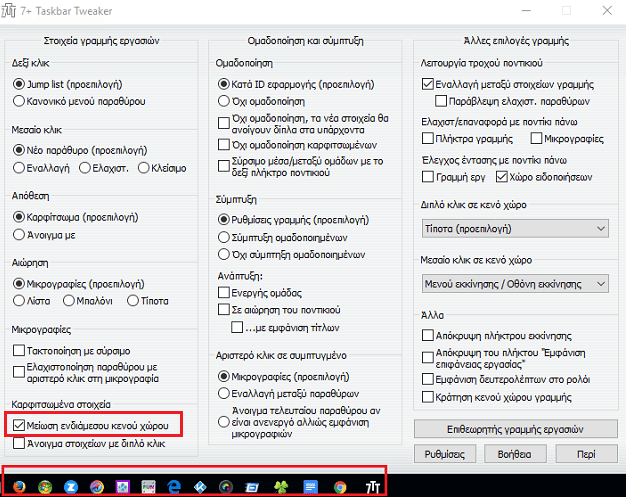Viewport: 626px width, 497px height.
Task: Open Μεσαίο κλικ σε κενό χώρο dropdown
Action: (x=515, y=284)
